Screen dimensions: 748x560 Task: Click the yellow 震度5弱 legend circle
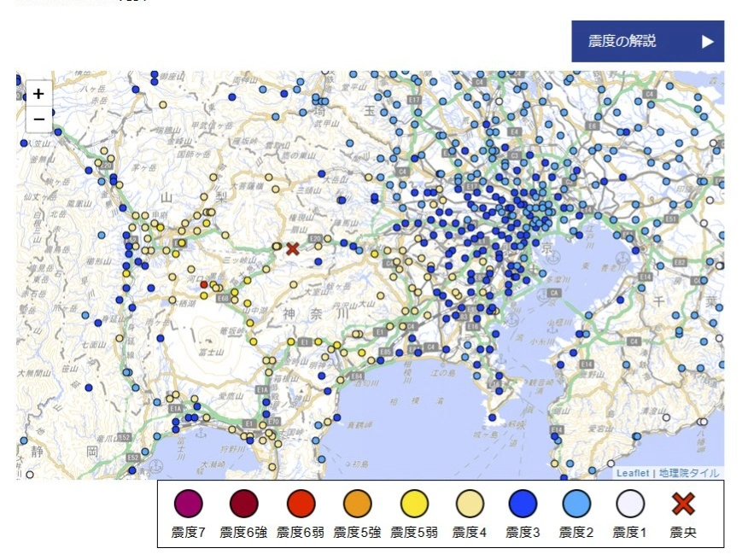(414, 504)
